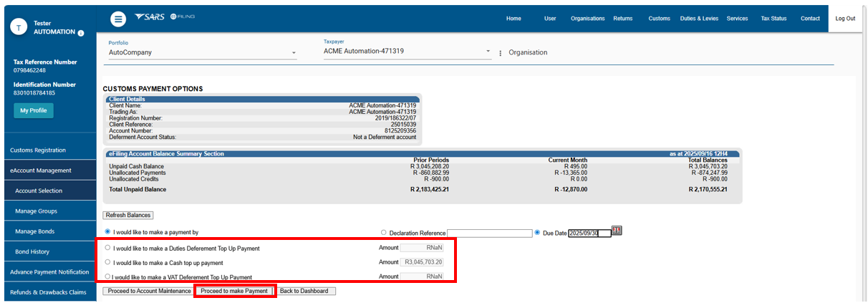
Task: Click the SARS eFiling logo
Action: [x=164, y=17]
